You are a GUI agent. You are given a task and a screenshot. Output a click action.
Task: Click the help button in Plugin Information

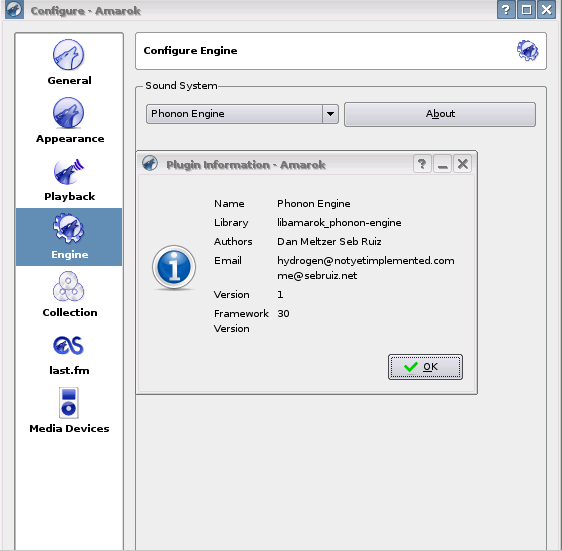(x=422, y=164)
